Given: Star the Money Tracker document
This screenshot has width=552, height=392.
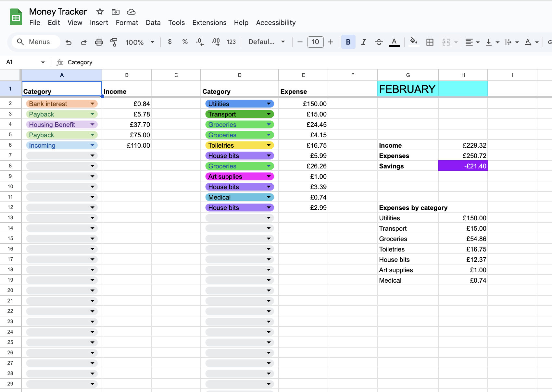Looking at the screenshot, I should [100, 12].
